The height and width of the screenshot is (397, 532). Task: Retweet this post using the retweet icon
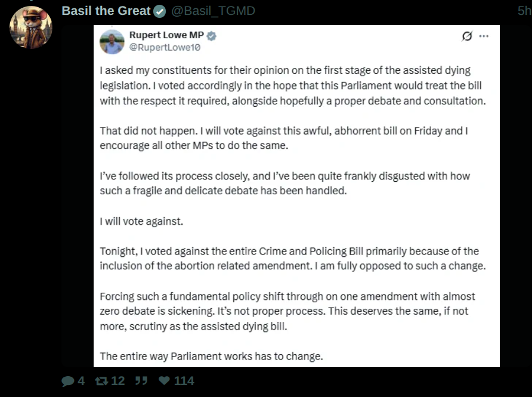[102, 381]
